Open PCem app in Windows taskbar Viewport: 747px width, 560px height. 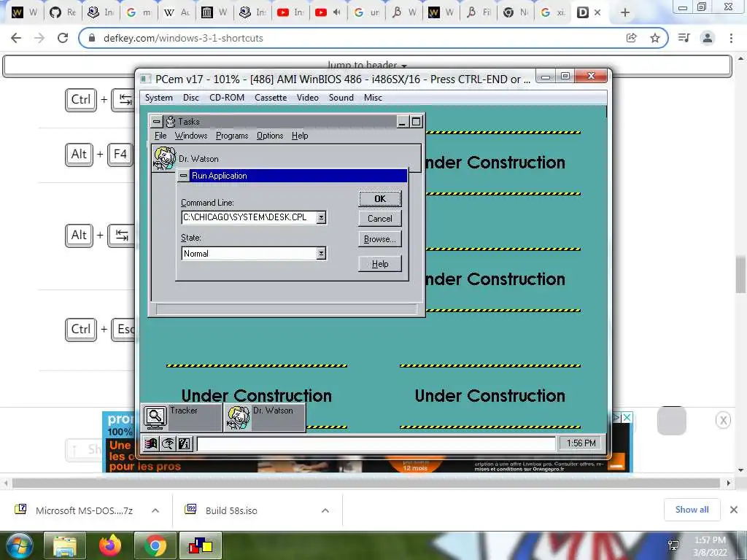(x=200, y=545)
